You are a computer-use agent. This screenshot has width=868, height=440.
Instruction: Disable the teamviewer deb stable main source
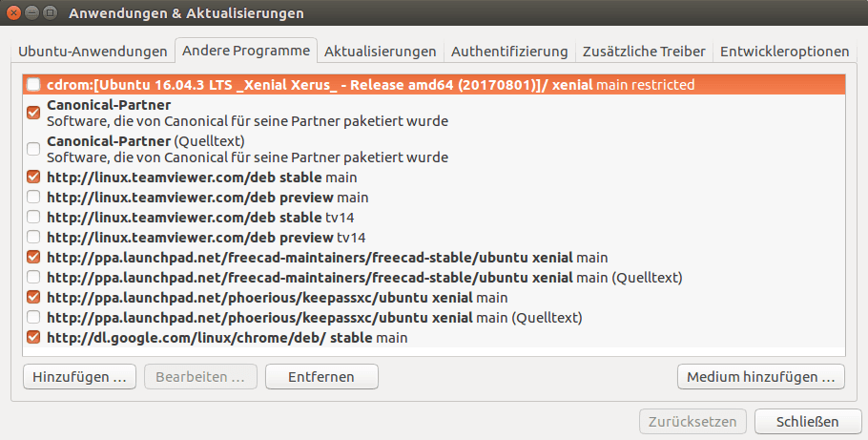[x=33, y=178]
